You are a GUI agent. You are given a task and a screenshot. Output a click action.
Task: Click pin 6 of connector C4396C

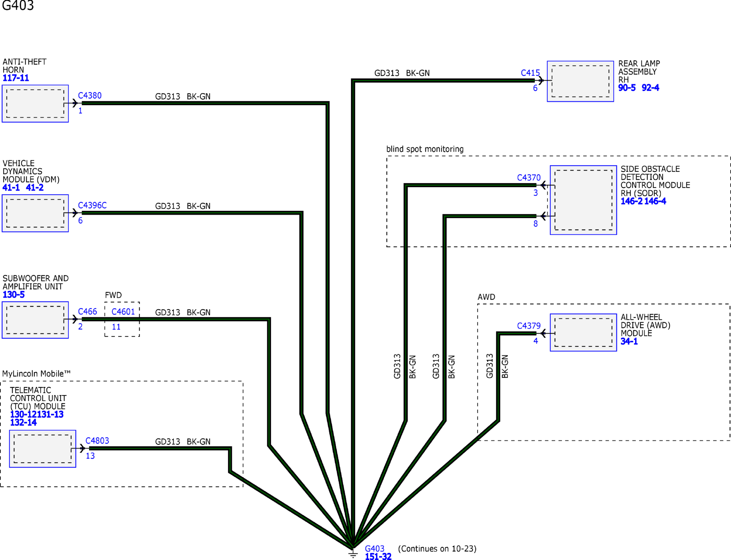point(80,221)
